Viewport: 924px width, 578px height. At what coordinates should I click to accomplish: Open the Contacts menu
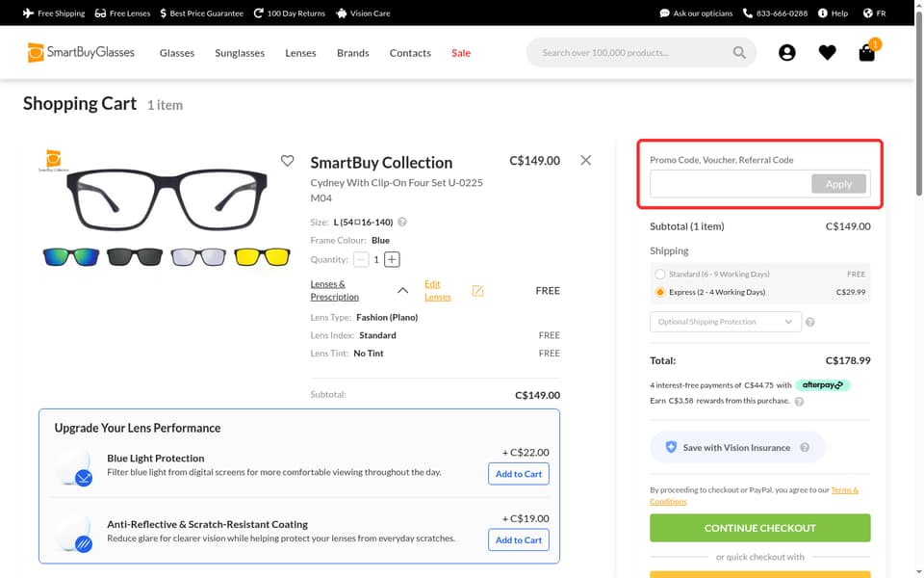(410, 53)
